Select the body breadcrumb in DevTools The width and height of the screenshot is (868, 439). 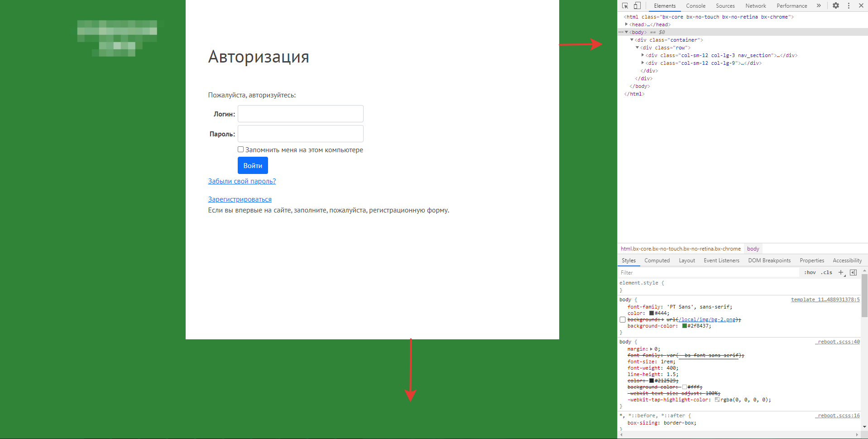(x=753, y=249)
